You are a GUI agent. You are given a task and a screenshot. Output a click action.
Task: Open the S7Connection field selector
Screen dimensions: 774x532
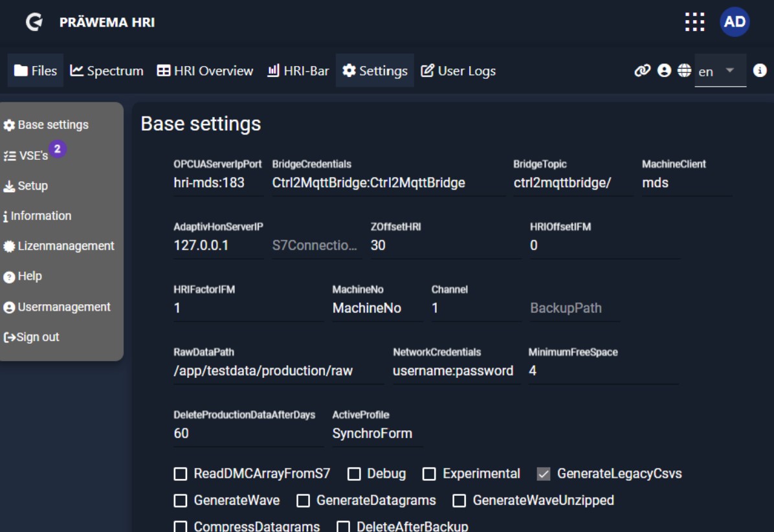point(315,246)
